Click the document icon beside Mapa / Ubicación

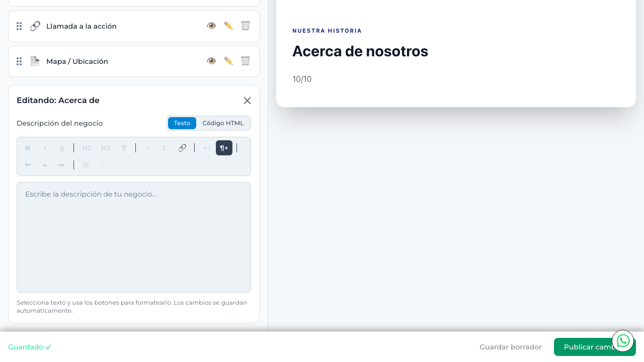tap(35, 61)
